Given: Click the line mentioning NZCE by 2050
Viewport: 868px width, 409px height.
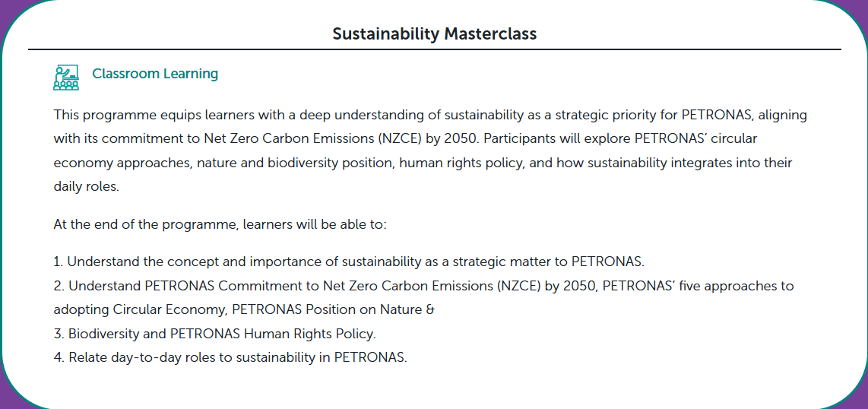Looking at the screenshot, I should click(405, 139).
